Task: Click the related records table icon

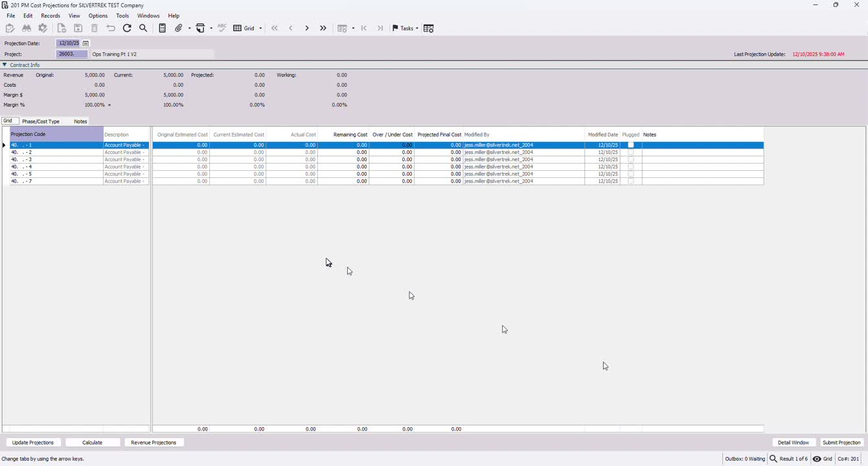Action: point(342,28)
